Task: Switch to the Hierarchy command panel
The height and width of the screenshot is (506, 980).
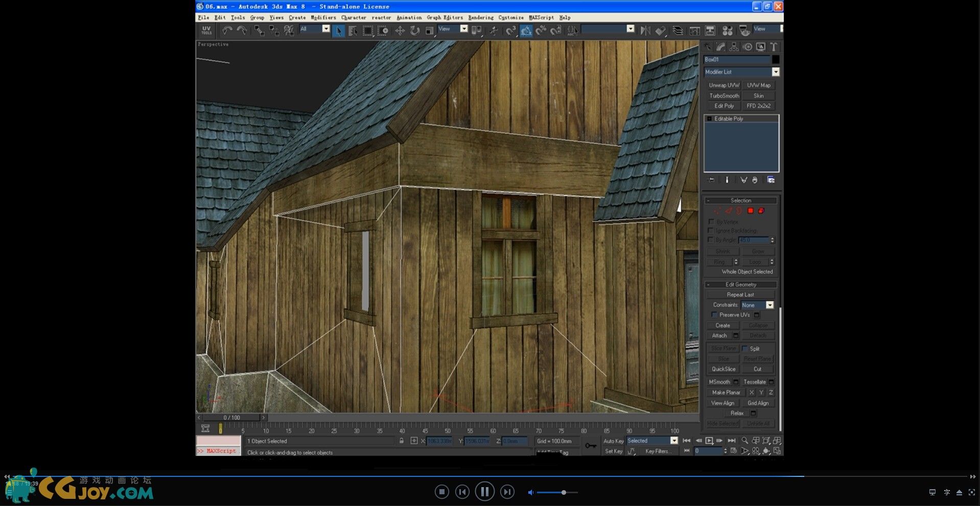Action: pos(734,47)
